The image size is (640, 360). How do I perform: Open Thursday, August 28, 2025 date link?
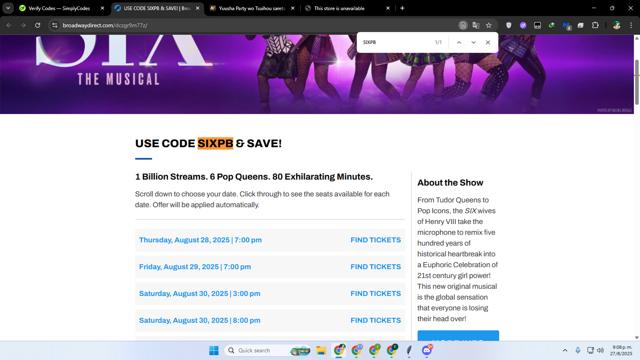click(200, 240)
